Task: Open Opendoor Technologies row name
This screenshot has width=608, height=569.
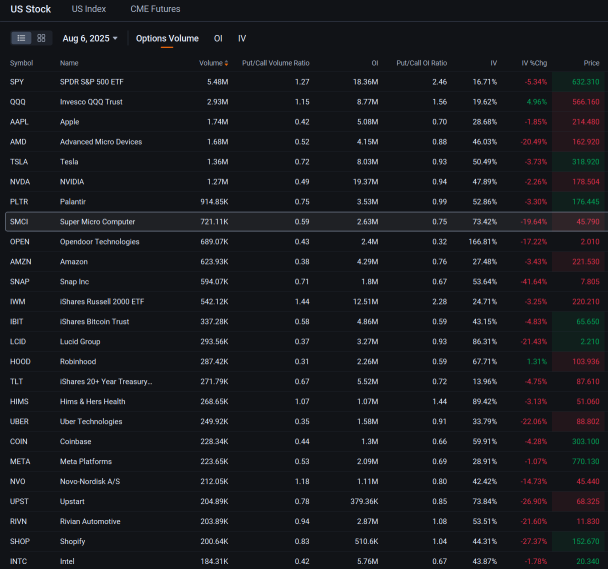Action: point(99,242)
